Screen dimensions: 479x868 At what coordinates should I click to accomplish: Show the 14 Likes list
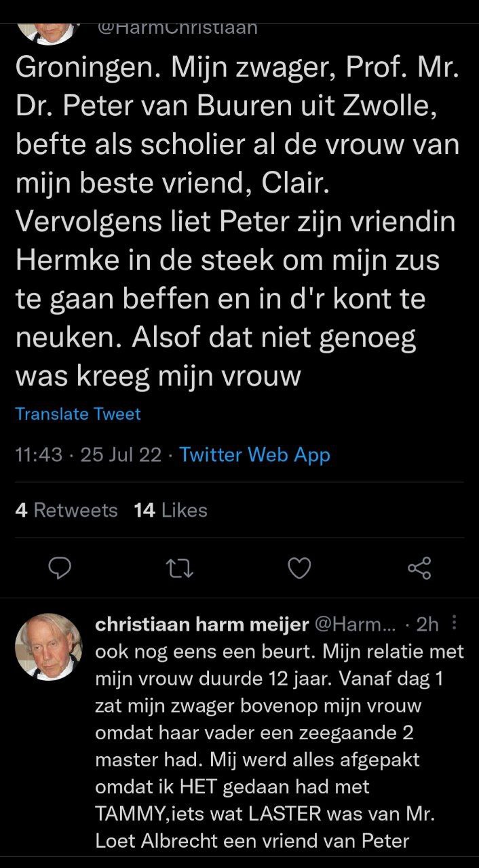coord(171,510)
